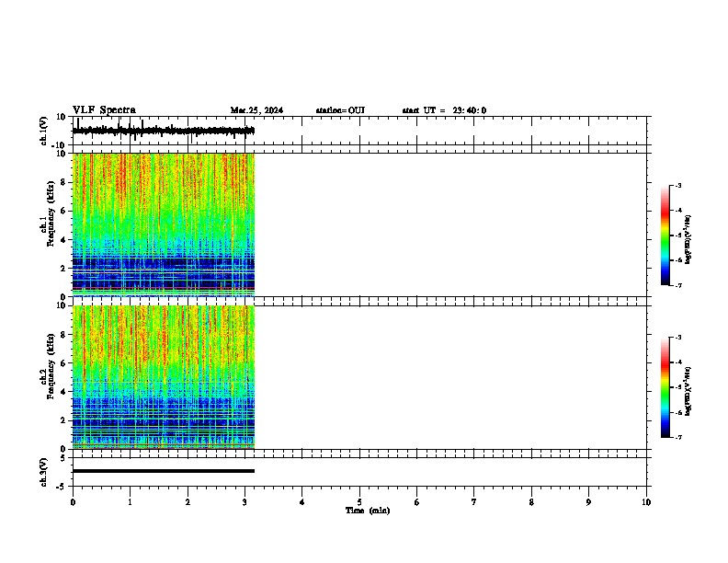Click the ch.1 waveform trace in top panel

click(x=164, y=131)
